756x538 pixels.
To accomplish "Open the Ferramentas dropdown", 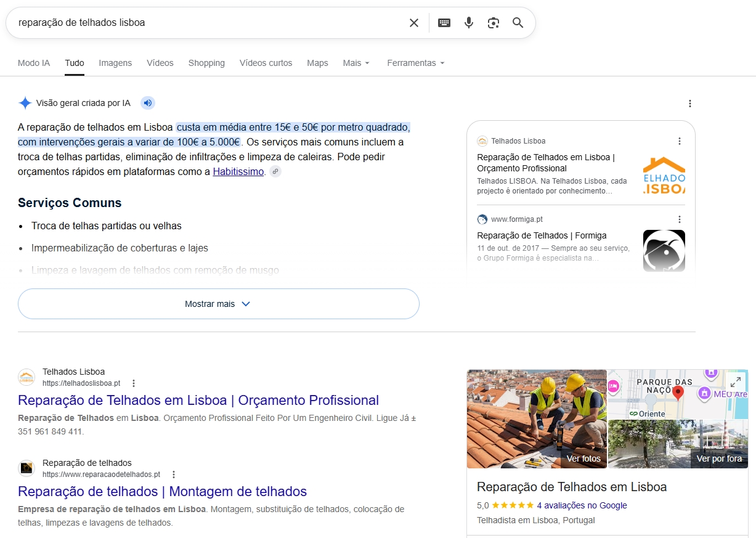I will [x=416, y=63].
